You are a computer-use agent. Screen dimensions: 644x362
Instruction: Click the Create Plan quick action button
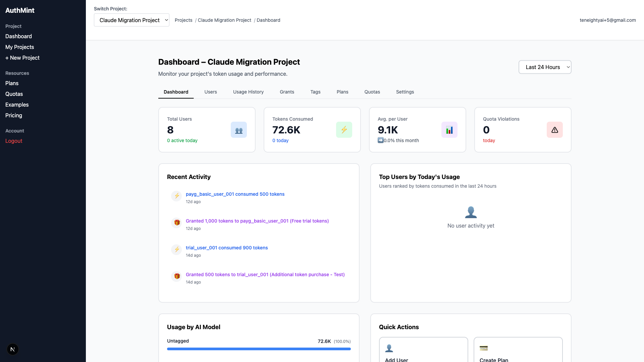tap(518, 350)
